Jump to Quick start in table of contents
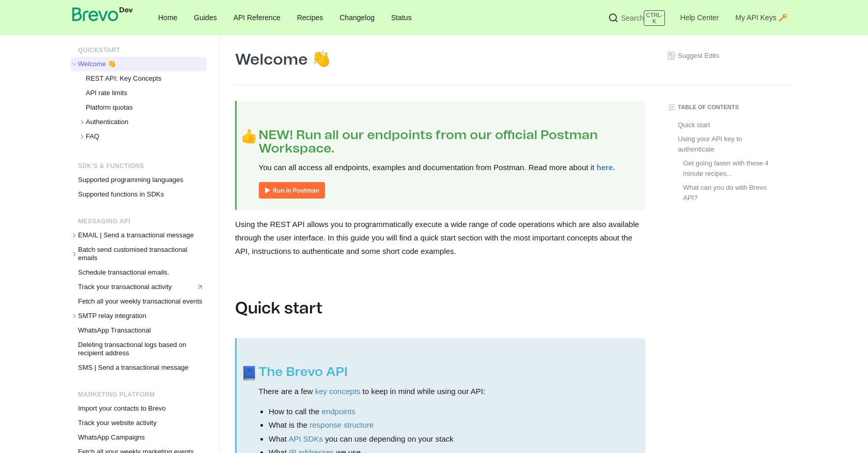Image resolution: width=868 pixels, height=453 pixels. click(x=694, y=125)
